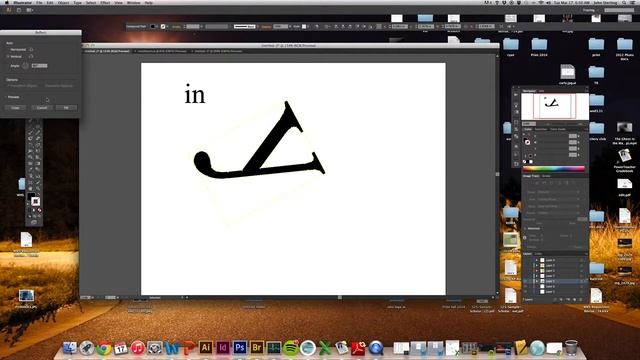
Task: Select the Vertical axis radio button
Action: (x=9, y=56)
